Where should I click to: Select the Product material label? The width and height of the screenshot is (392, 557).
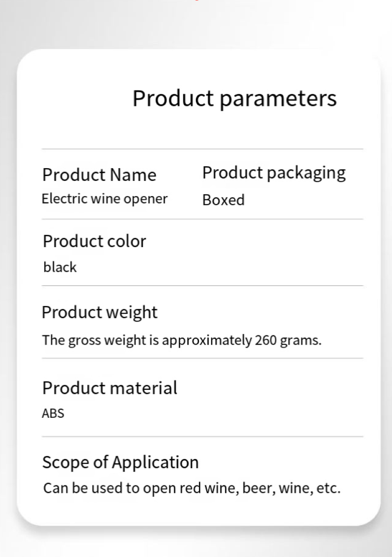pos(109,388)
